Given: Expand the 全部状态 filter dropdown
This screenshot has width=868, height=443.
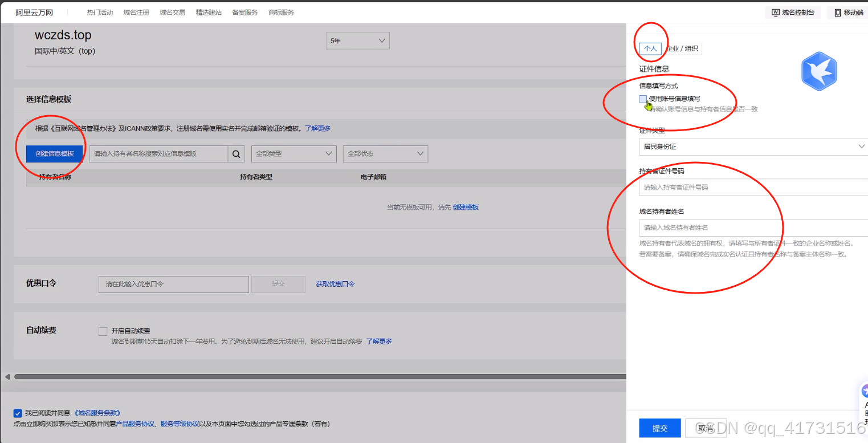Looking at the screenshot, I should point(385,154).
